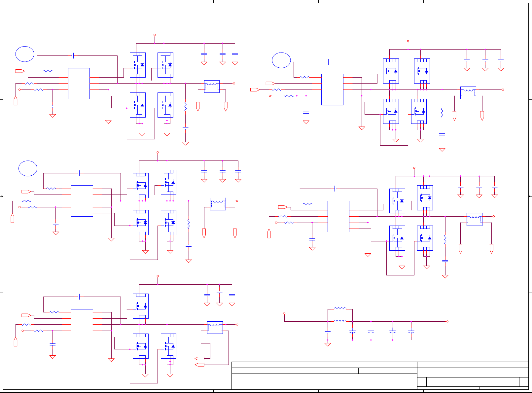Image resolution: width=532 pixels, height=393 pixels.
Task: Select lower inductor of the parallel pair in filter circuit
Action: point(340,321)
